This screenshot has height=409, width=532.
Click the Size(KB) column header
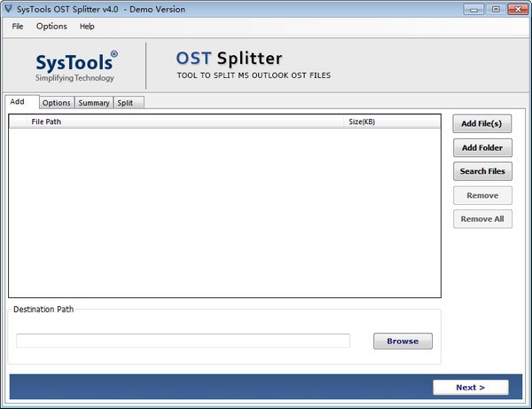[x=390, y=122]
